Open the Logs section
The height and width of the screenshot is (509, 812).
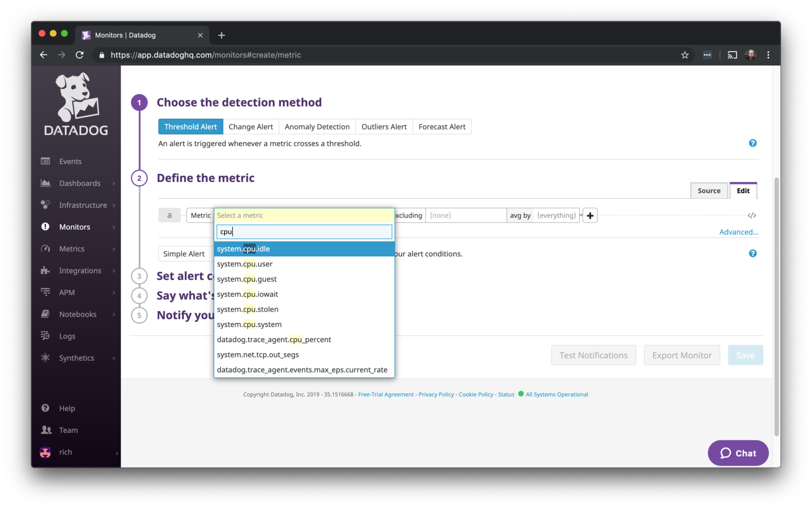[66, 336]
